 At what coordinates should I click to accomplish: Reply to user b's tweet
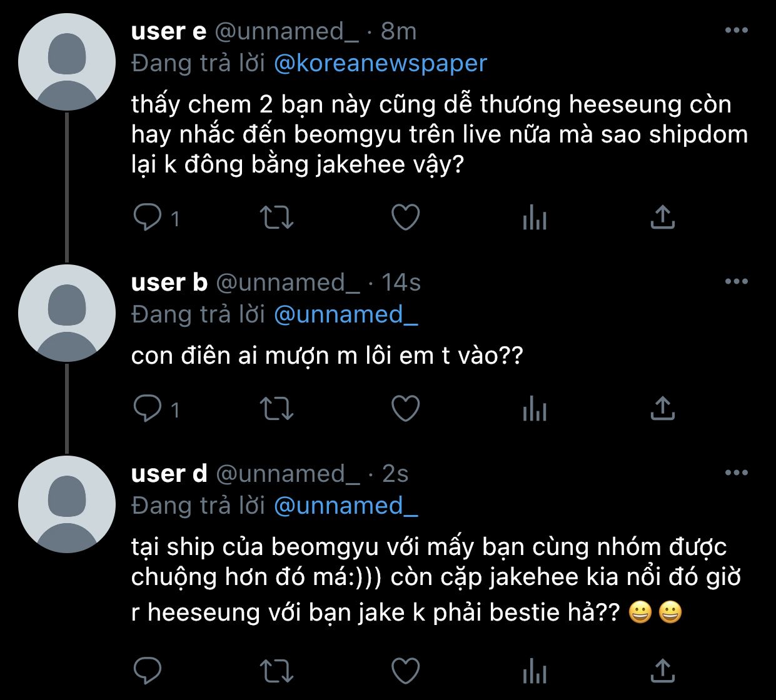[148, 409]
